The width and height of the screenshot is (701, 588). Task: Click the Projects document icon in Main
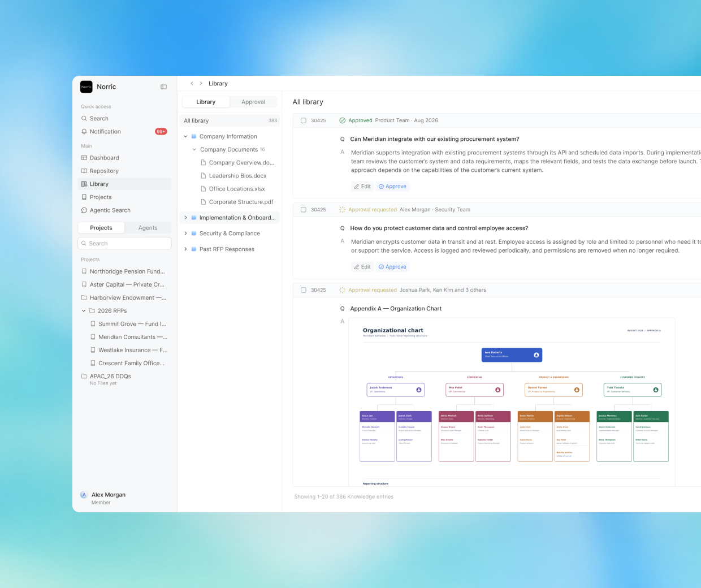click(84, 197)
